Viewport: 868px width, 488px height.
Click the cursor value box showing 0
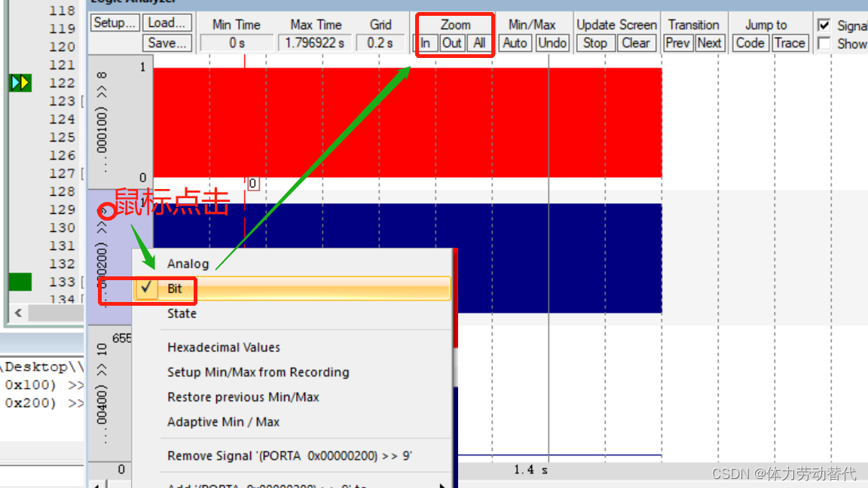point(252,184)
